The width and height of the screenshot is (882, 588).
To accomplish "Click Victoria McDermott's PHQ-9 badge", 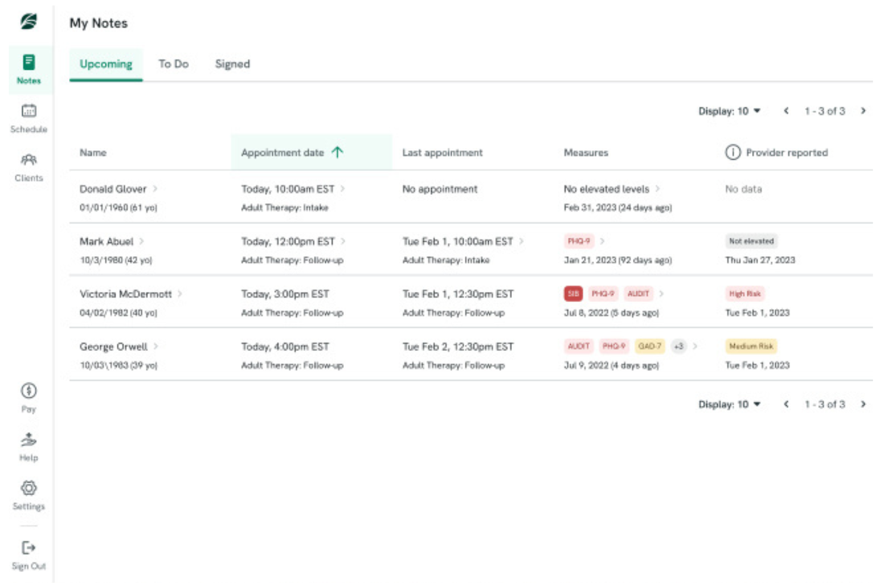I will tap(603, 294).
